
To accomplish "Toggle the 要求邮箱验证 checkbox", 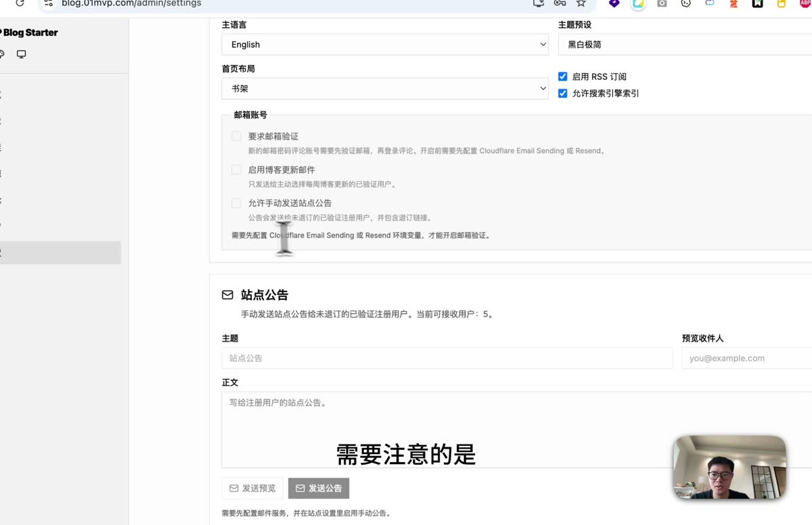I will pyautogui.click(x=236, y=136).
